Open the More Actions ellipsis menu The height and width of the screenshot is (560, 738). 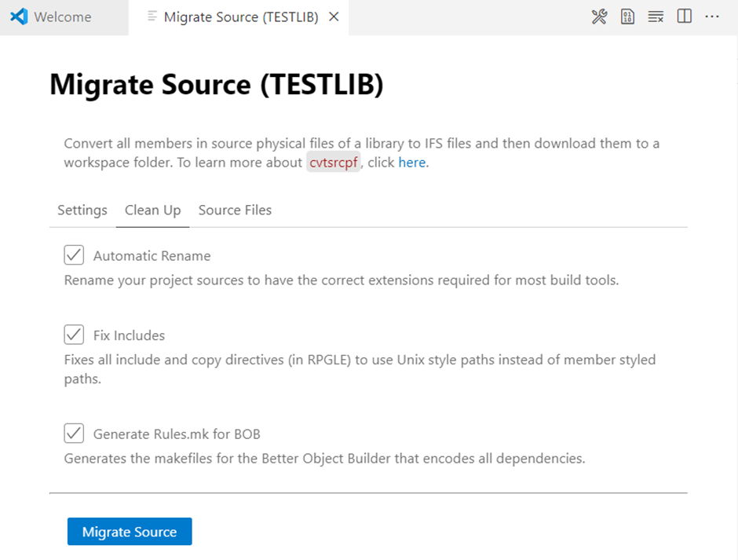712,17
